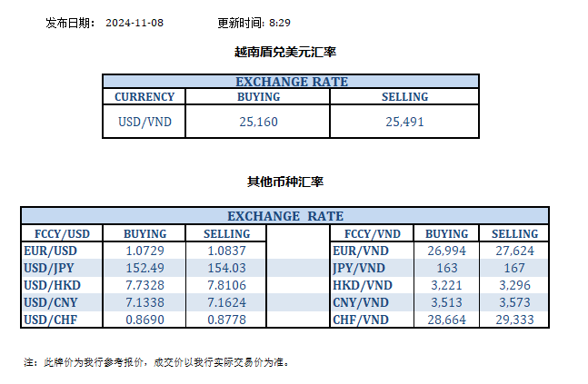Click the top table EXCHANGE RATE title
Viewport: 588px width, 384px height.
[291, 82]
